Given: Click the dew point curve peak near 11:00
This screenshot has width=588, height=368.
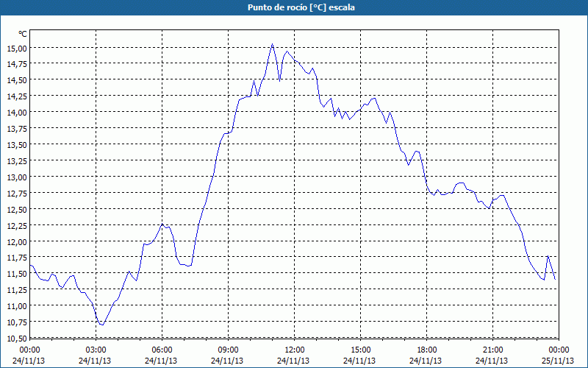Looking at the screenshot, I should pyautogui.click(x=272, y=44).
